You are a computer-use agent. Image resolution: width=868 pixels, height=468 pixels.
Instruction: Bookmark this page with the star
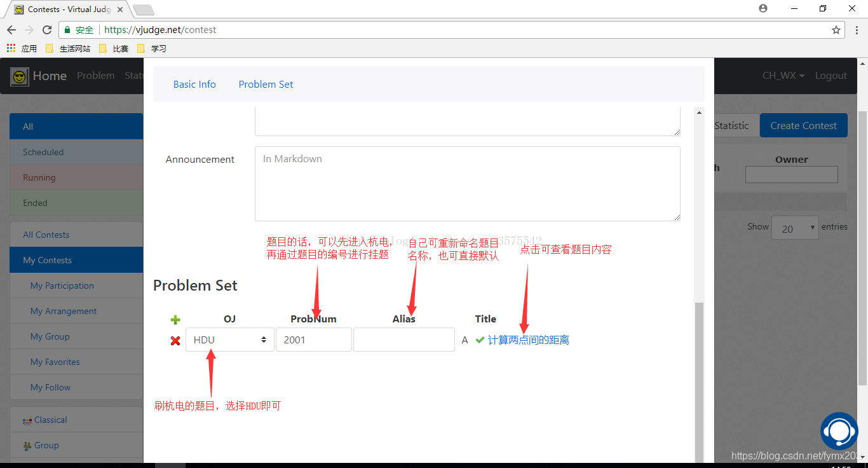click(x=836, y=30)
